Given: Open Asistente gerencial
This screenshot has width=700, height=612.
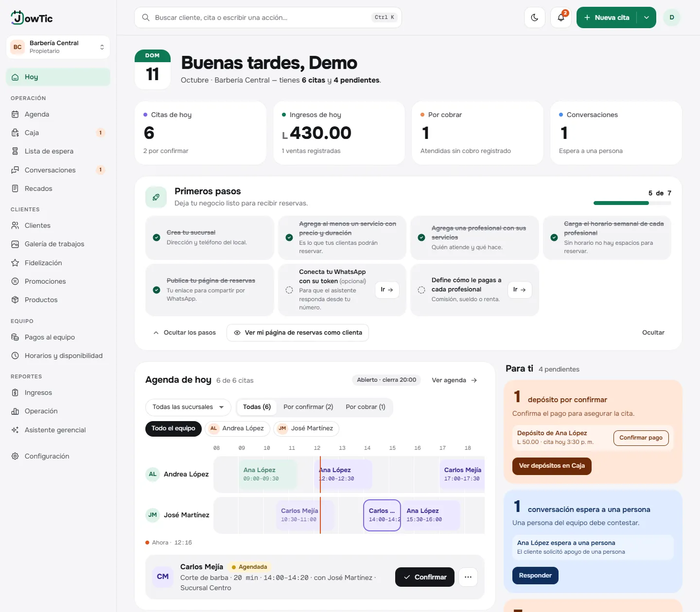Looking at the screenshot, I should click(x=58, y=430).
